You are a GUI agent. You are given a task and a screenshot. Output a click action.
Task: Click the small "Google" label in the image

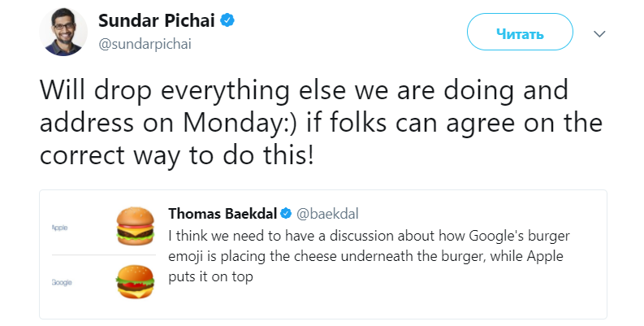click(61, 282)
